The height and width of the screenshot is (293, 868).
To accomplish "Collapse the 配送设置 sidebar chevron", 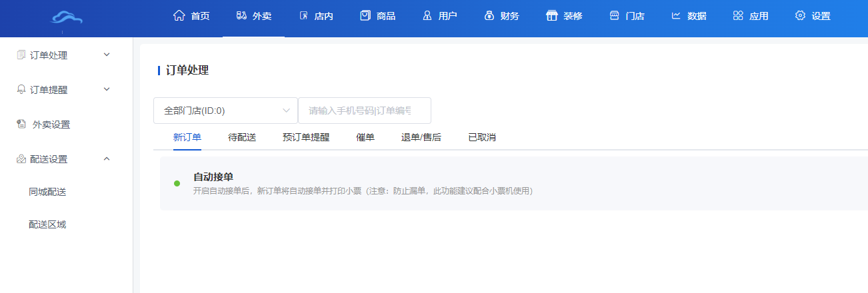I will coord(107,158).
